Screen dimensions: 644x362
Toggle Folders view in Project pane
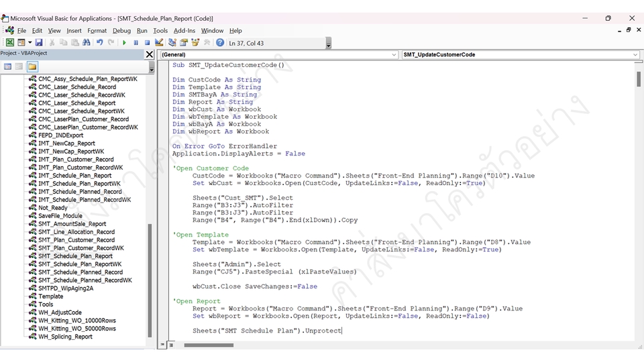click(x=32, y=66)
